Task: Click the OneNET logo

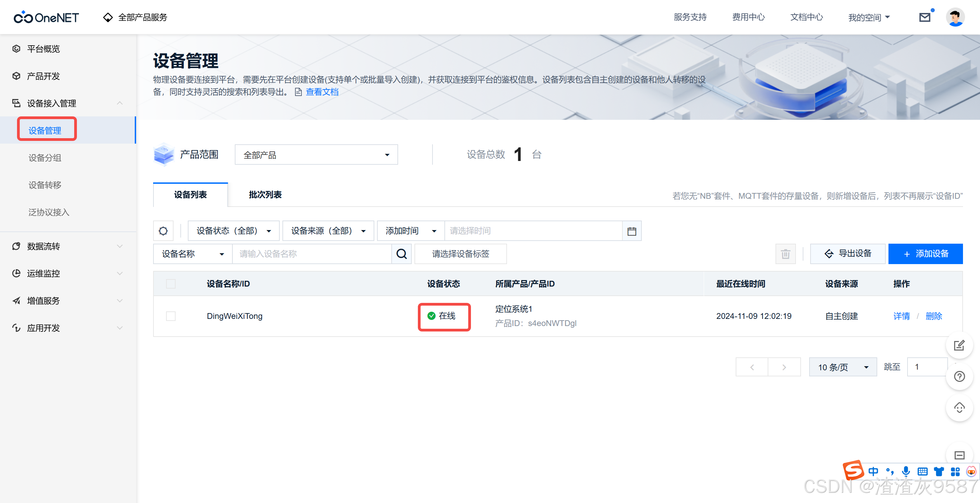Action: [x=46, y=17]
